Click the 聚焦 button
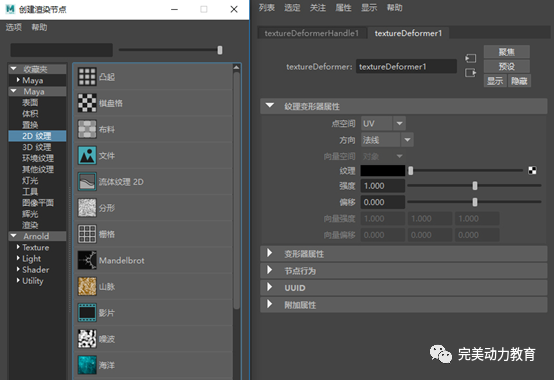The image size is (554, 380). click(506, 52)
